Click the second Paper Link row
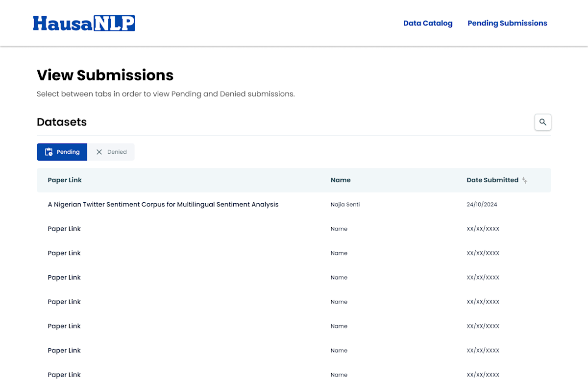This screenshot has width=588, height=382. coord(64,228)
